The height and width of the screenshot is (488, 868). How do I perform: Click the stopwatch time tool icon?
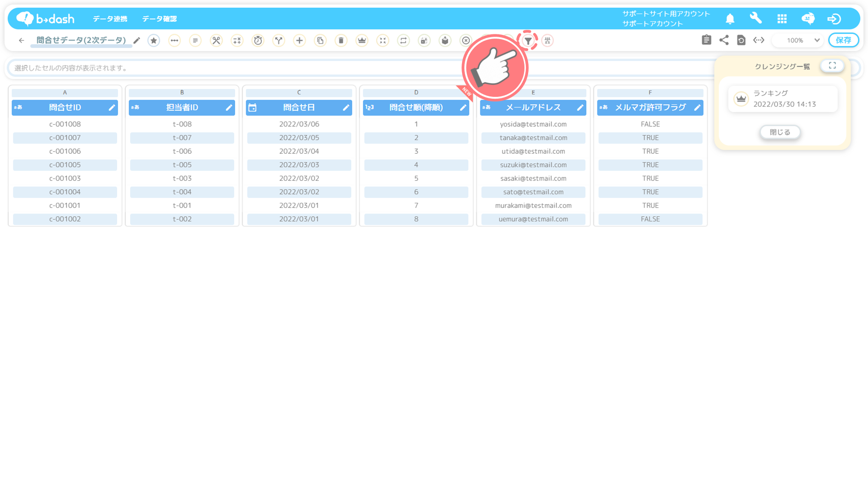[258, 40]
